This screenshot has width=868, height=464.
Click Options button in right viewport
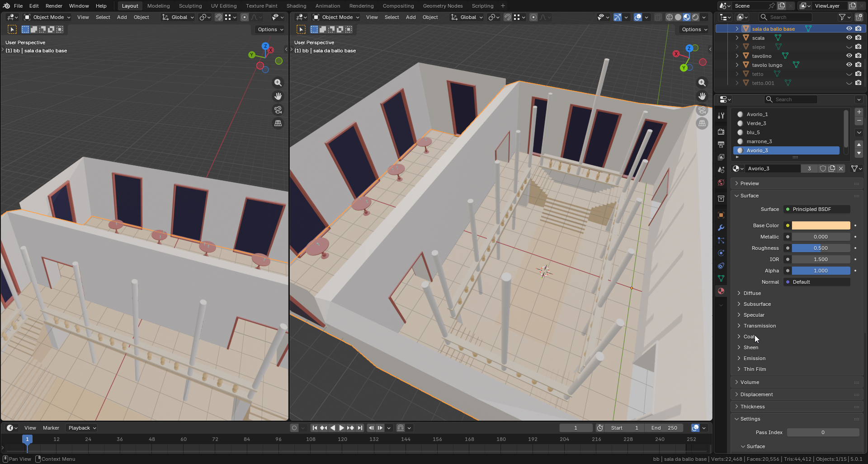pyautogui.click(x=694, y=29)
